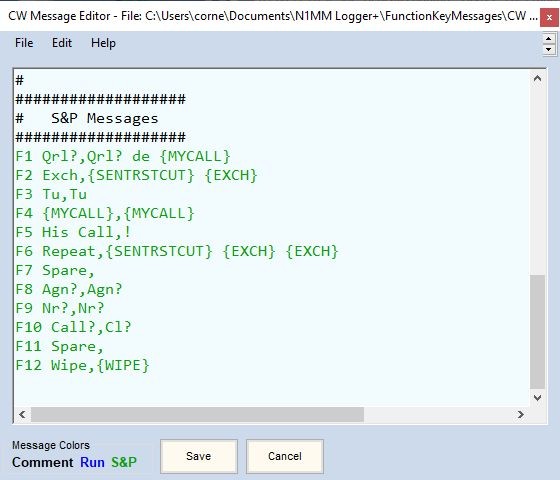Image resolution: width=560 pixels, height=480 pixels.
Task: Click the blue Run color label
Action: click(92, 462)
